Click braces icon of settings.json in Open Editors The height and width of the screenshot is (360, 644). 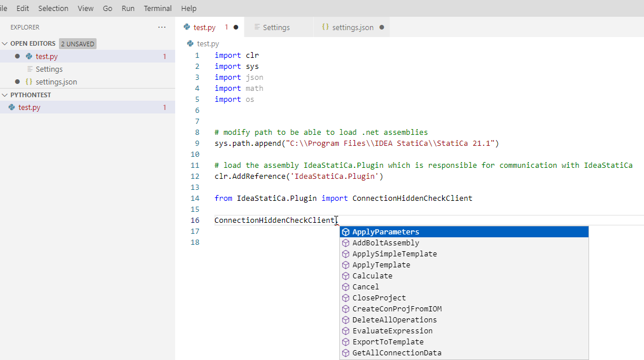click(29, 82)
